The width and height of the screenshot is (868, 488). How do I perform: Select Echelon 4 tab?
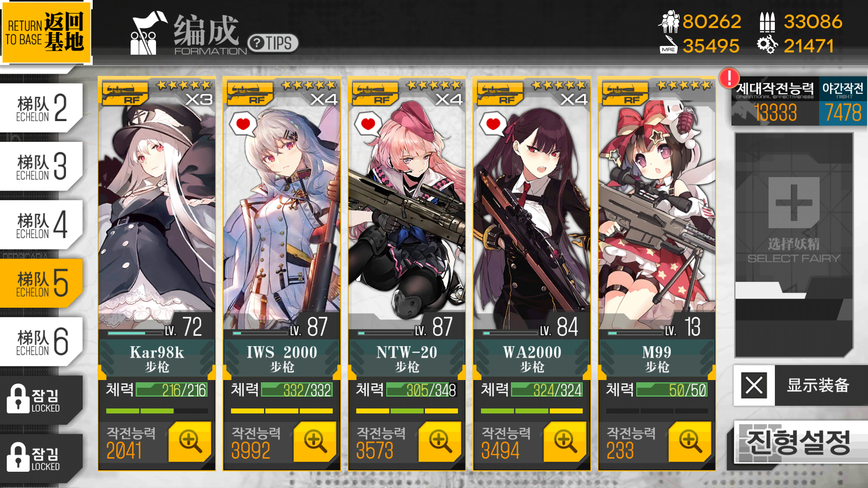(x=42, y=225)
